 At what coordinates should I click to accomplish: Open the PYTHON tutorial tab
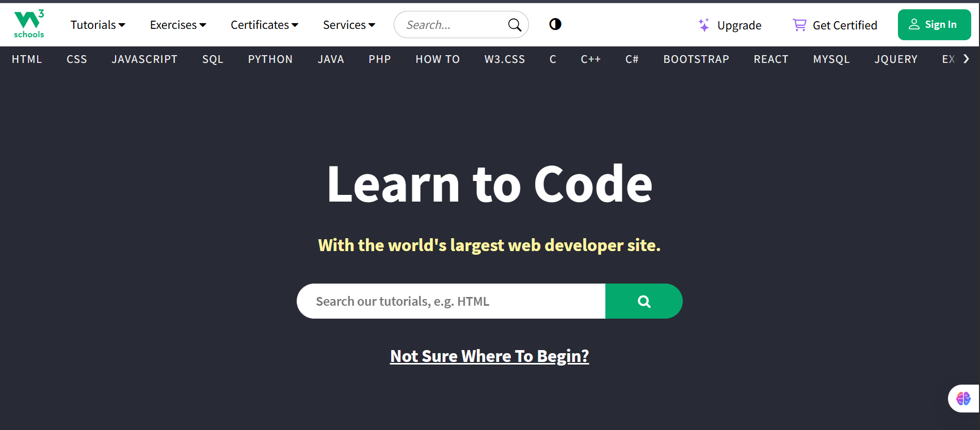[270, 59]
